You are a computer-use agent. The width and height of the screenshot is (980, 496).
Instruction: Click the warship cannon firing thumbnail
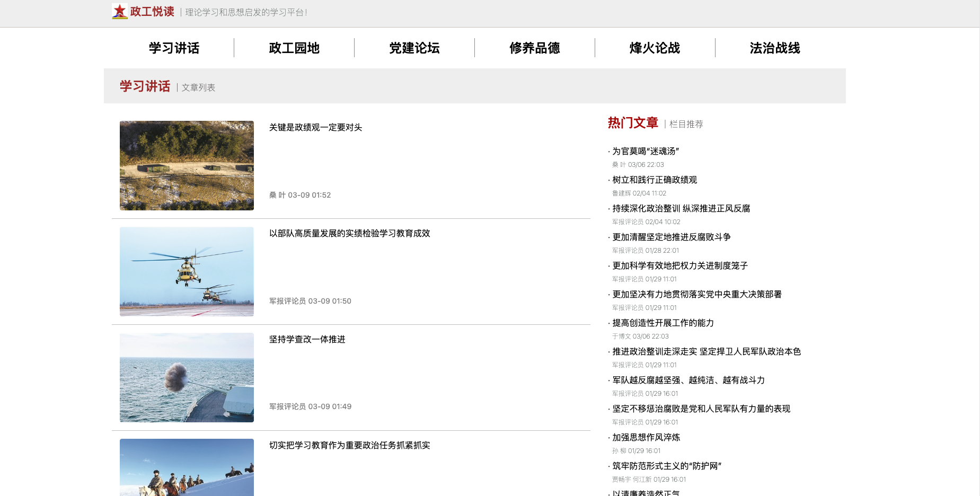187,377
